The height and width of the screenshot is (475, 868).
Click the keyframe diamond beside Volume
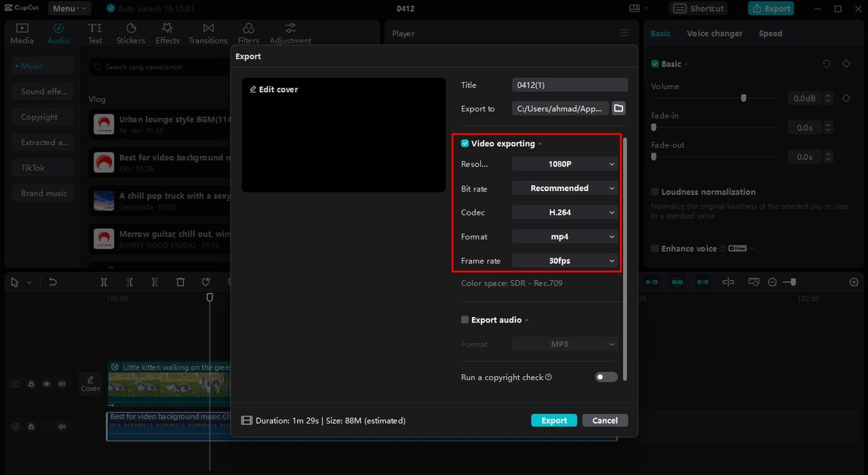(x=846, y=98)
